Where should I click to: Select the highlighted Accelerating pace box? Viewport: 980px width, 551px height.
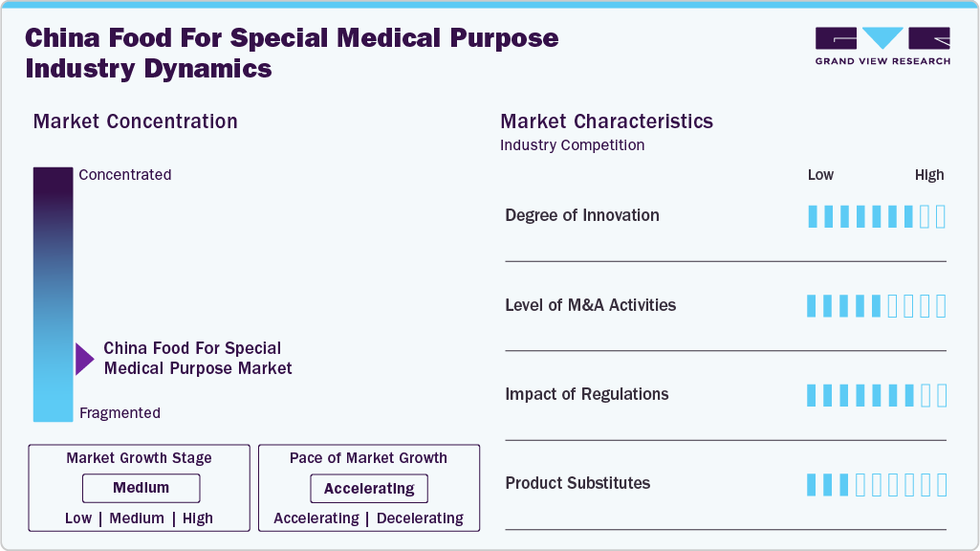point(369,489)
